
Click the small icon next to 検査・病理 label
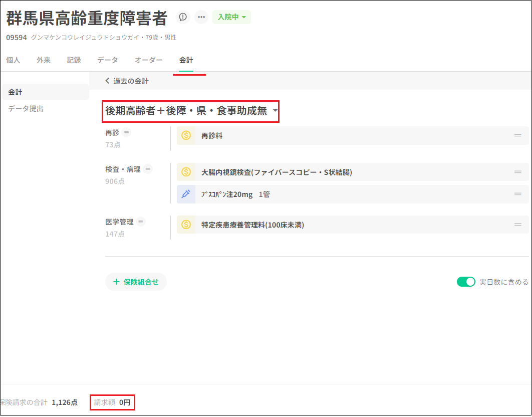coord(148,169)
